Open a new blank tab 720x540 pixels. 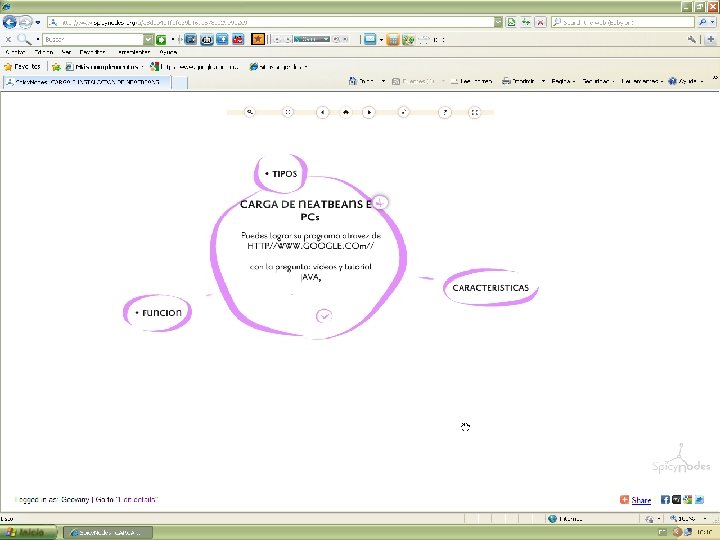180,82
